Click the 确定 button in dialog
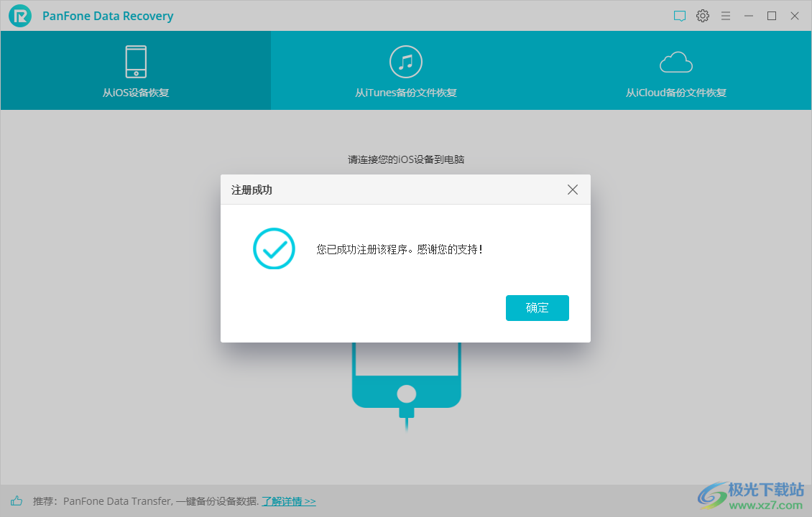This screenshot has height=517, width=812. click(x=537, y=308)
